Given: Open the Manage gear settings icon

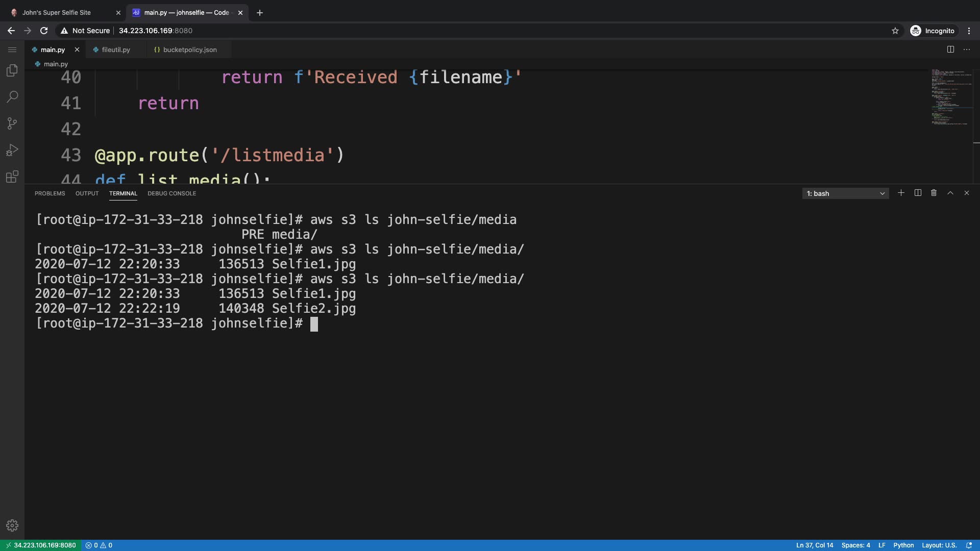Looking at the screenshot, I should [12, 525].
